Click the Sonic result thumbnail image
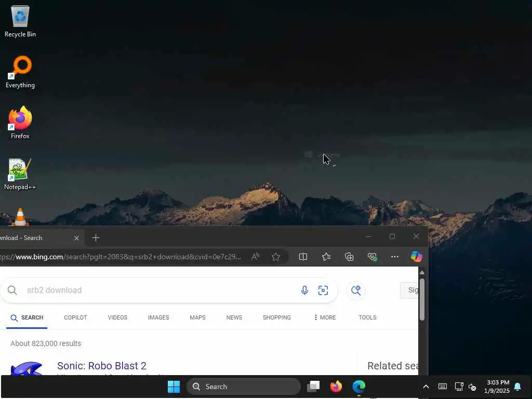This screenshot has height=399, width=532. click(x=26, y=368)
